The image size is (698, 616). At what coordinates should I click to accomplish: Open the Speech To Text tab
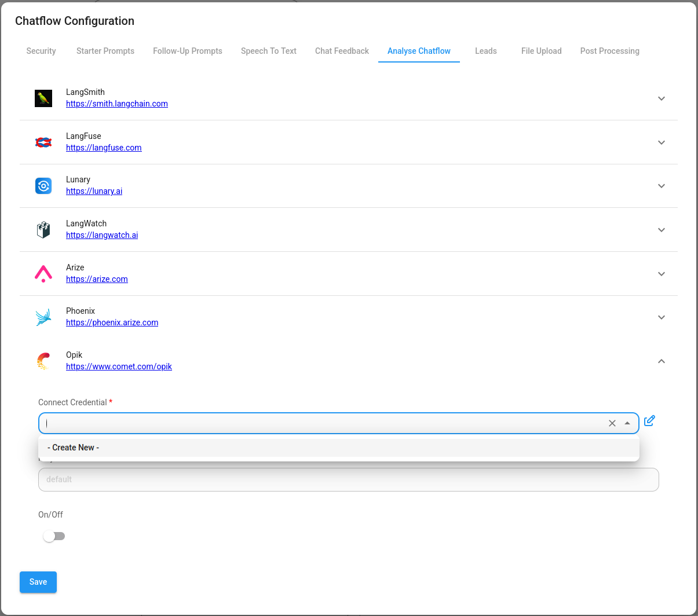268,51
